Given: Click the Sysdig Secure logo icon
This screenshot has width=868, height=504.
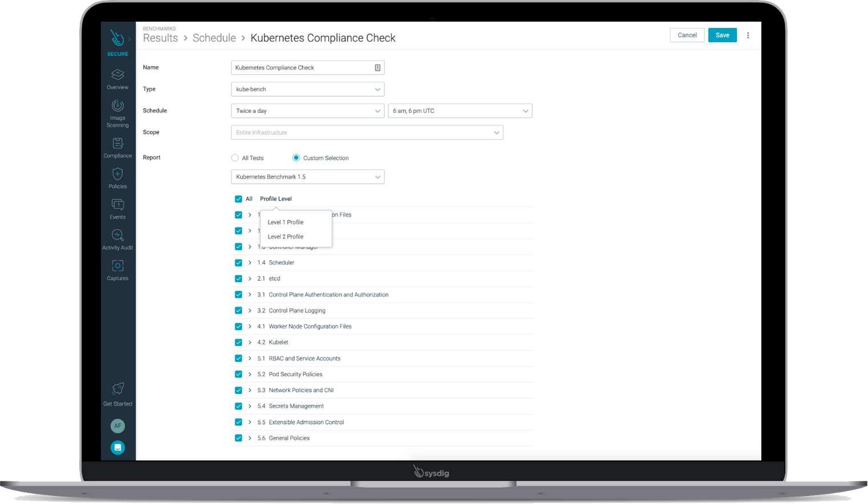Looking at the screenshot, I should tap(117, 38).
